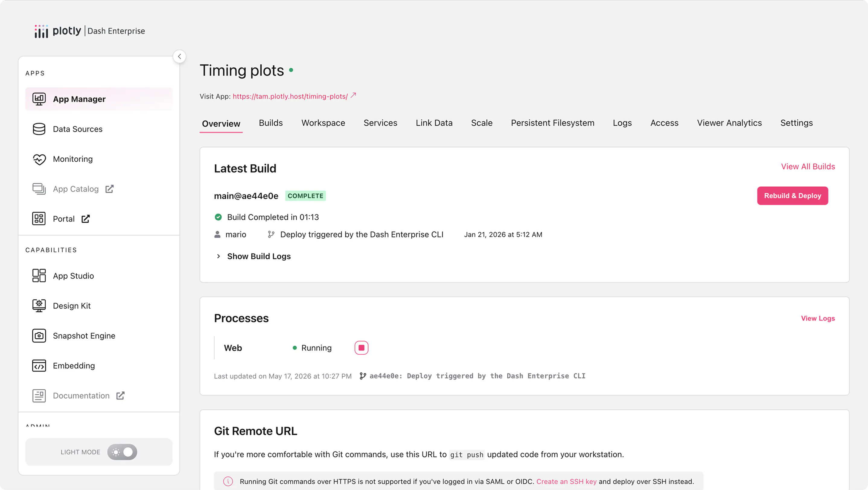Open the app Settings tab
The image size is (868, 490).
796,123
